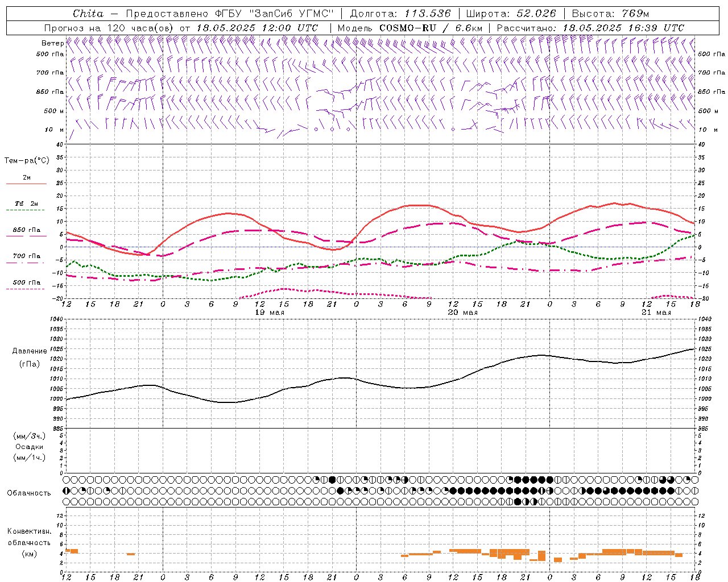Click the "(мм/1ч.)" precipitation unit label
This screenshot has height=582, width=728.
click(30, 458)
